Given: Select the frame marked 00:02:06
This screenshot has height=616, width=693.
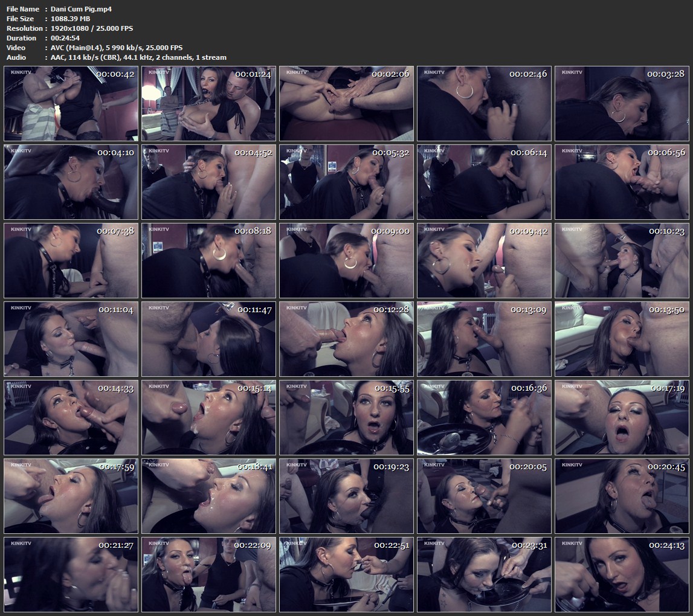Looking at the screenshot, I should [346, 103].
